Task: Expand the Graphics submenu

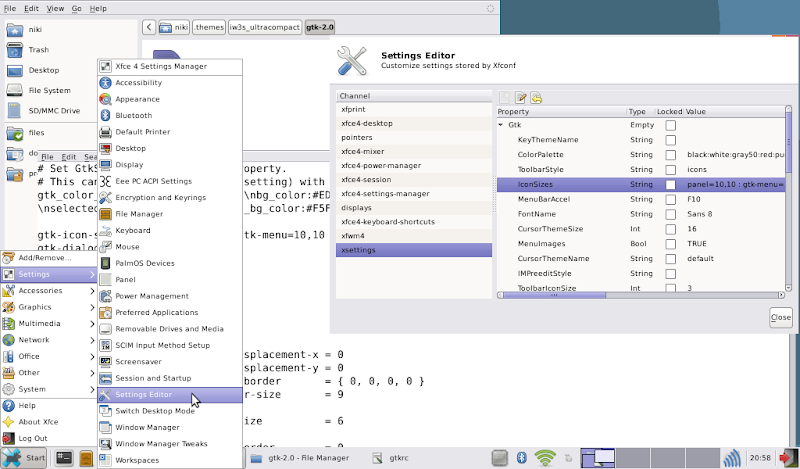Action: coord(48,307)
